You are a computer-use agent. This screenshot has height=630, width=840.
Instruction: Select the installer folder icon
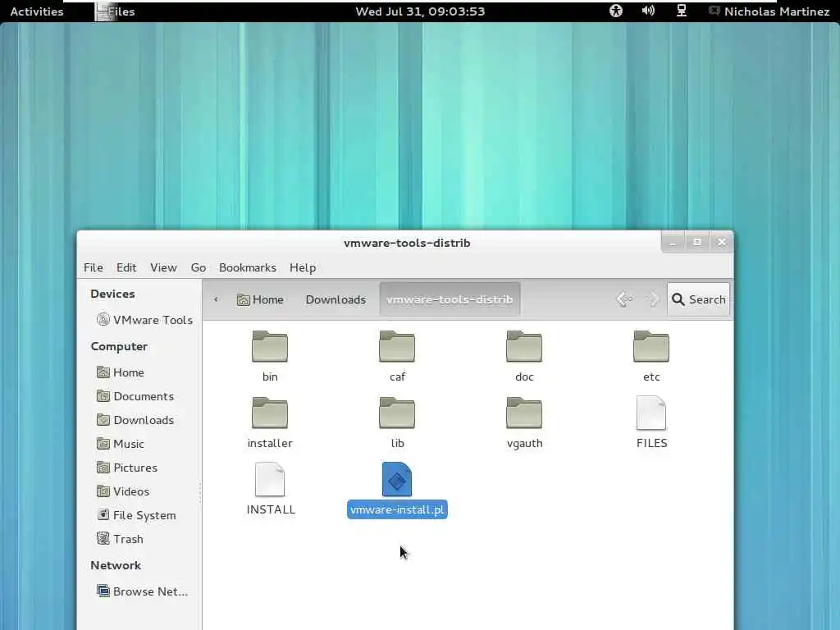[269, 413]
